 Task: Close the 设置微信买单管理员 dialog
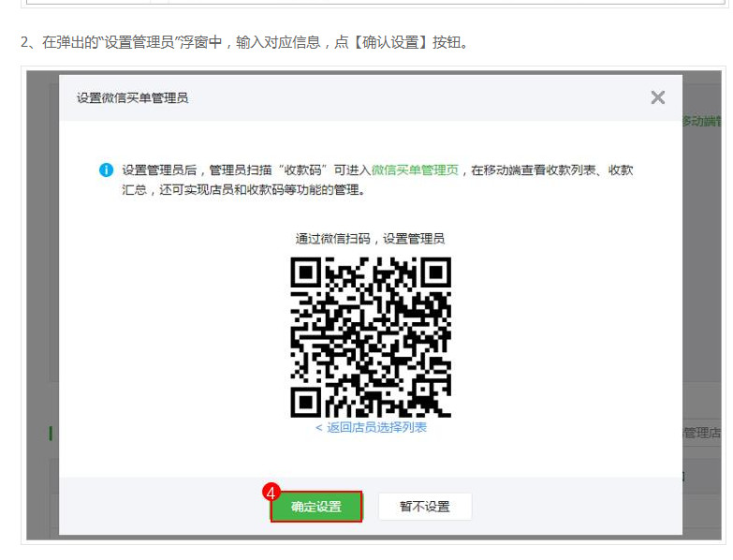(658, 97)
